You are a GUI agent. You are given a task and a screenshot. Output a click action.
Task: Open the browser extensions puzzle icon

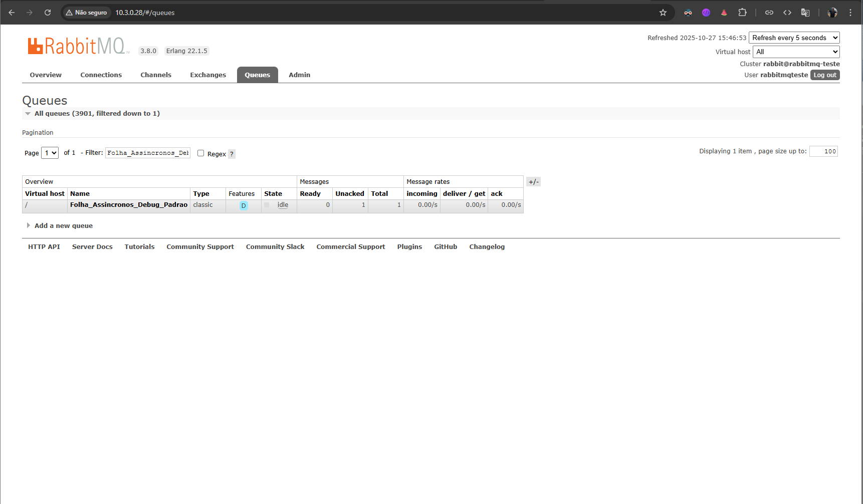[x=742, y=13]
